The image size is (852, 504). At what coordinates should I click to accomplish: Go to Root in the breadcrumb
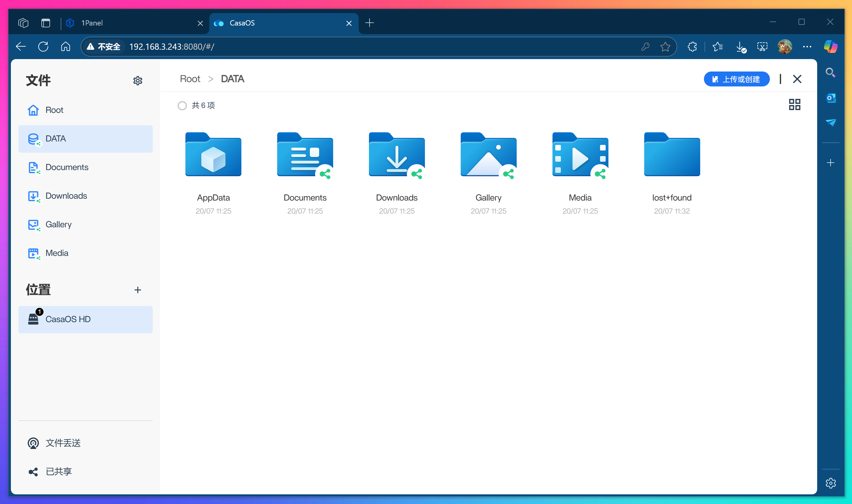click(190, 79)
